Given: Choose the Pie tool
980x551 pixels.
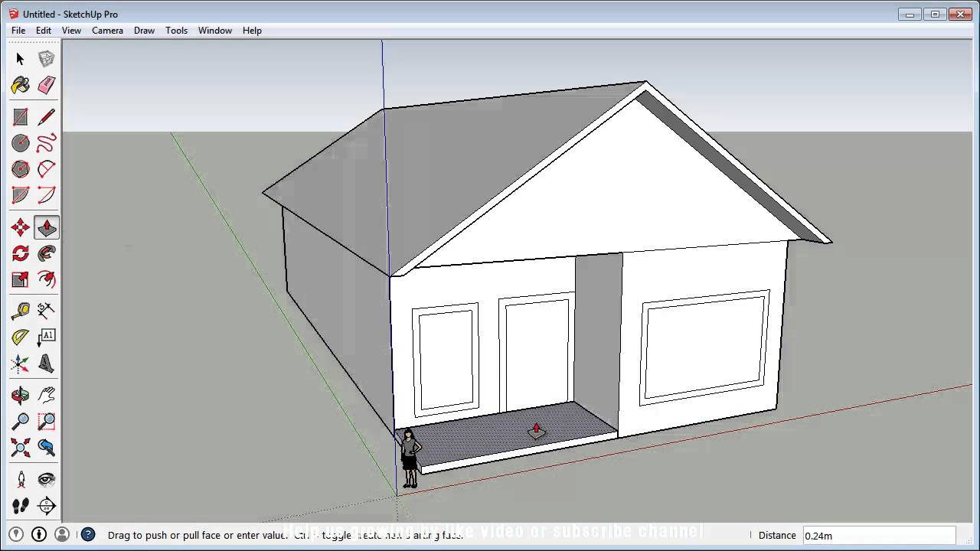Looking at the screenshot, I should pos(21,195).
